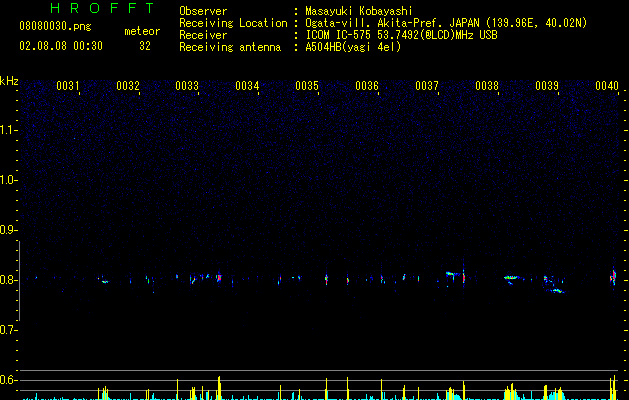The height and width of the screenshot is (400, 629).
Task: Click time marker 0038
Action: 487,86
